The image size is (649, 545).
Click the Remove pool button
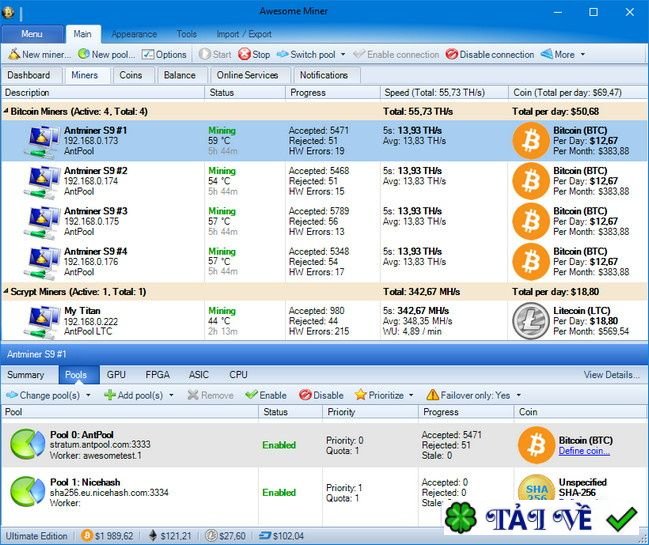[x=210, y=396]
